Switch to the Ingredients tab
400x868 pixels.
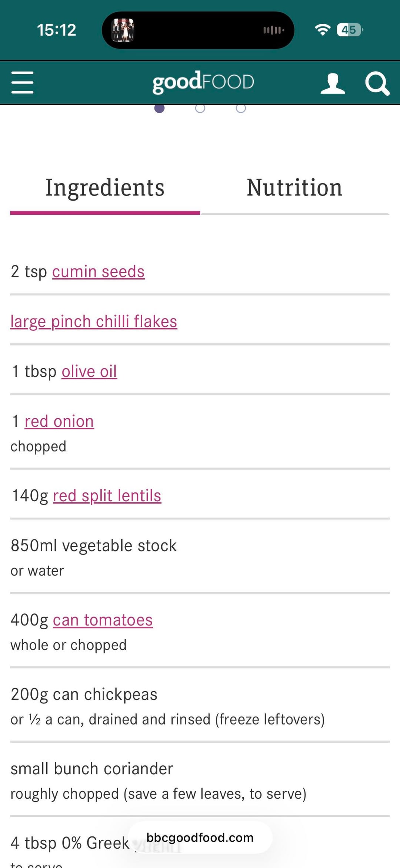[x=105, y=188]
